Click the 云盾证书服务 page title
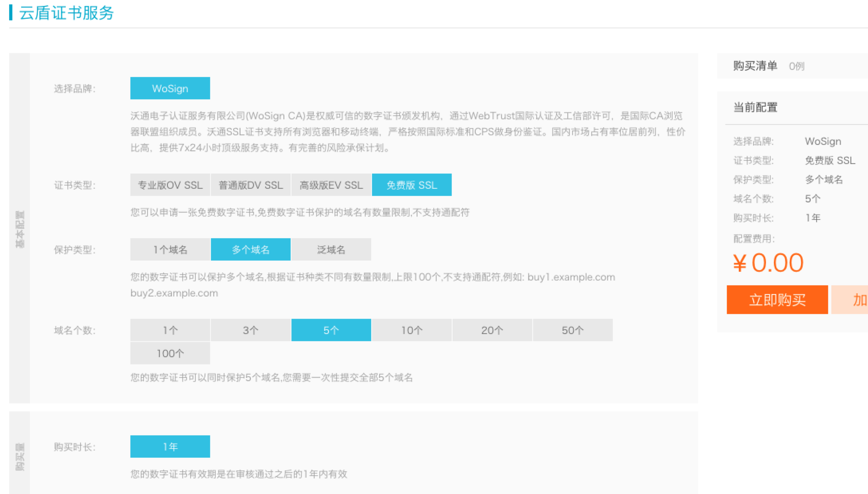Screen dimensions: 868x494 (x=67, y=13)
